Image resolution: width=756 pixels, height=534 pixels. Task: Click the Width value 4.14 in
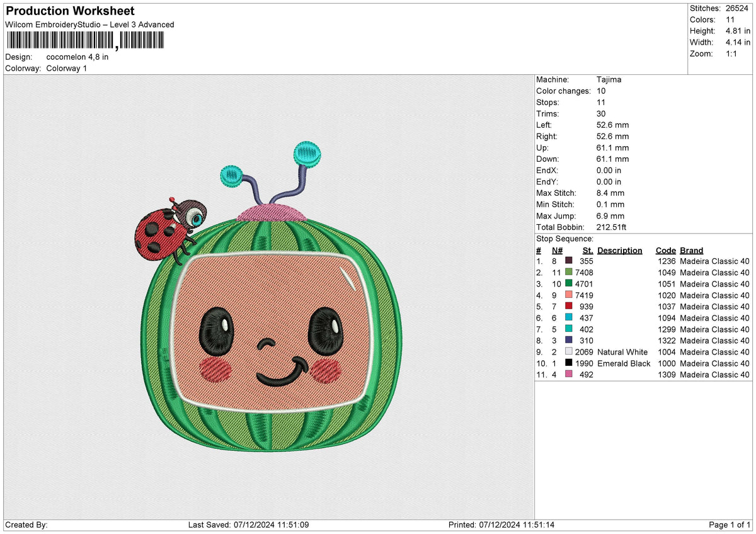tap(738, 42)
